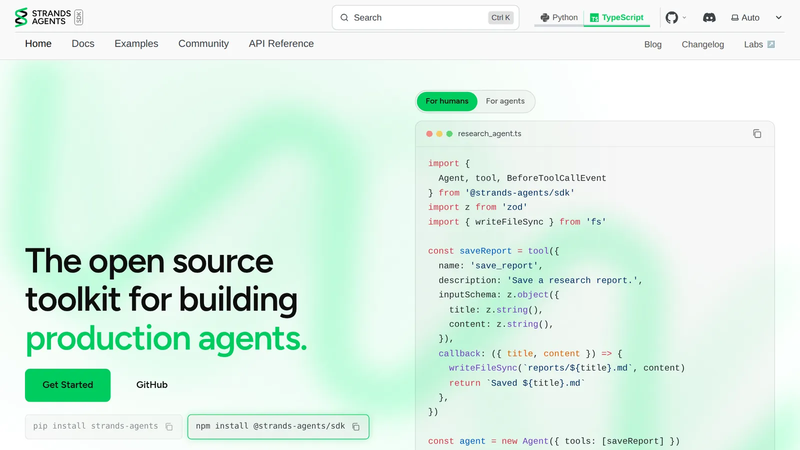This screenshot has height=450, width=800.
Task: Click the 'writeFileSync' call in callback
Action: [483, 368]
